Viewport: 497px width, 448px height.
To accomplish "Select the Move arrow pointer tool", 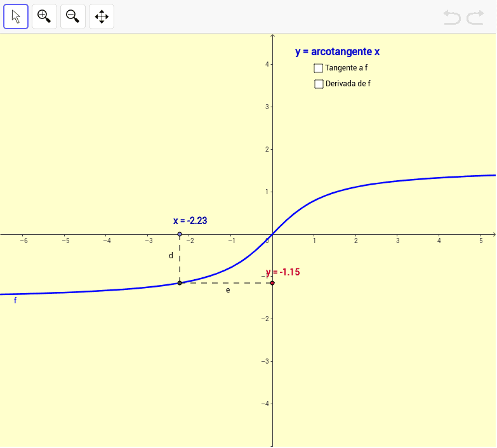I will [16, 16].
